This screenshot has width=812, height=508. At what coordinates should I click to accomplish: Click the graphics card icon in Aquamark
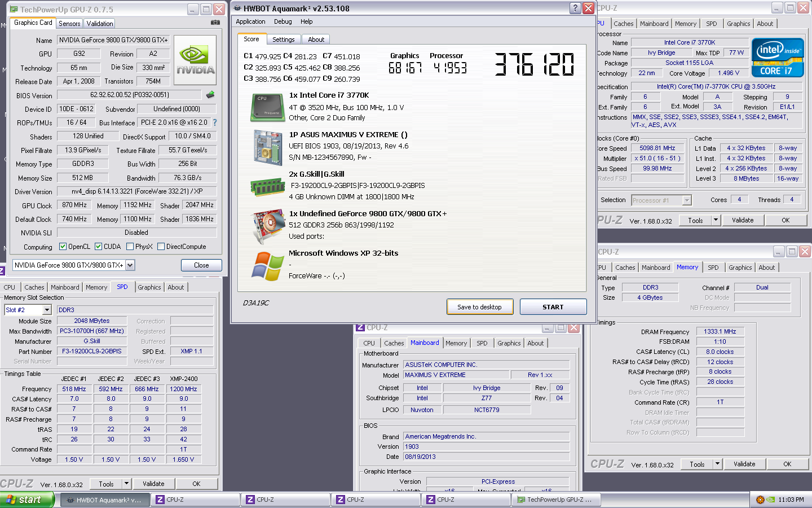click(268, 226)
